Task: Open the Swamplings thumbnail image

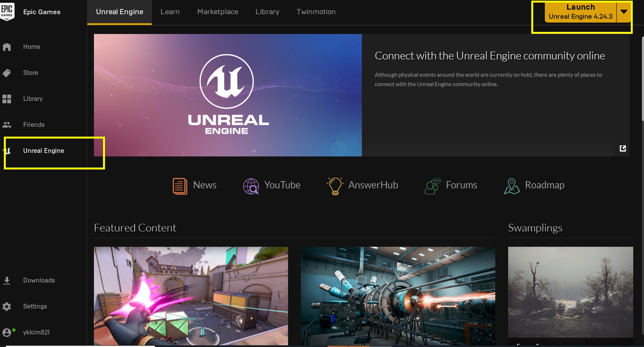Action: pyautogui.click(x=570, y=292)
